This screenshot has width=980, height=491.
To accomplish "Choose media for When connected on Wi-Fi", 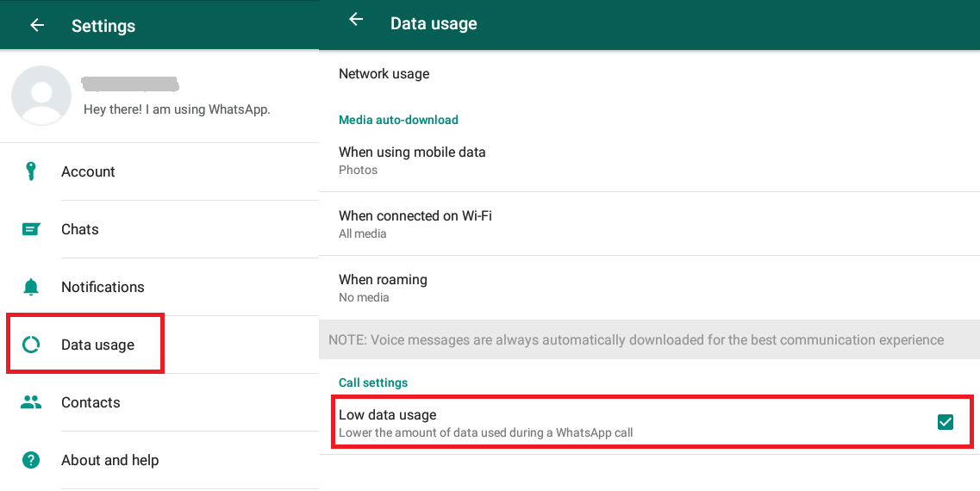I will click(649, 224).
